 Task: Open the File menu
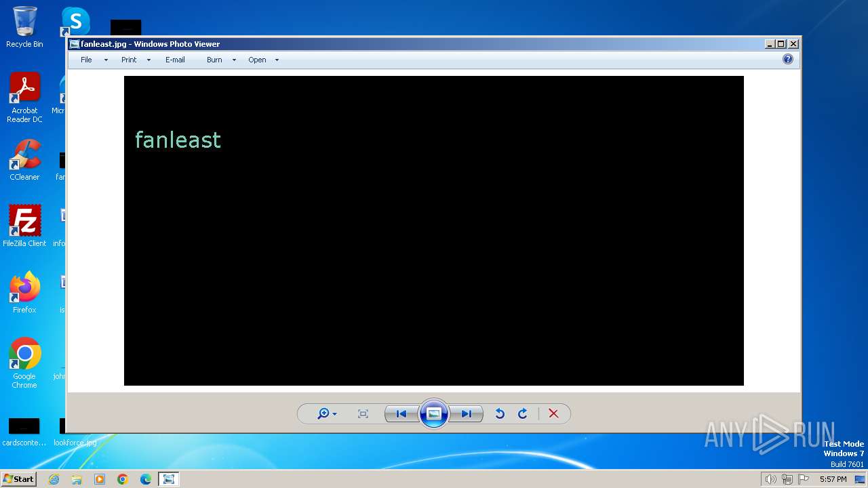86,60
